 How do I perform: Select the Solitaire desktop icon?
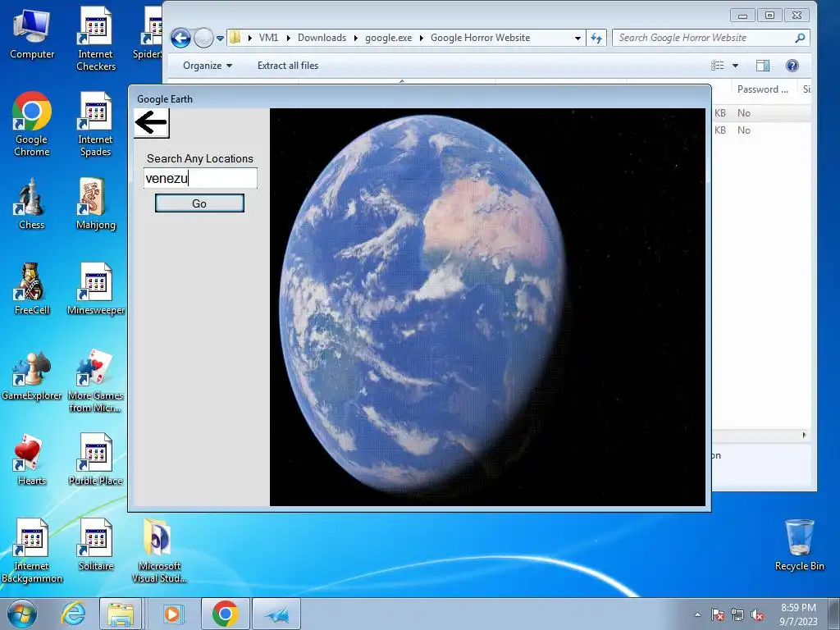point(96,546)
